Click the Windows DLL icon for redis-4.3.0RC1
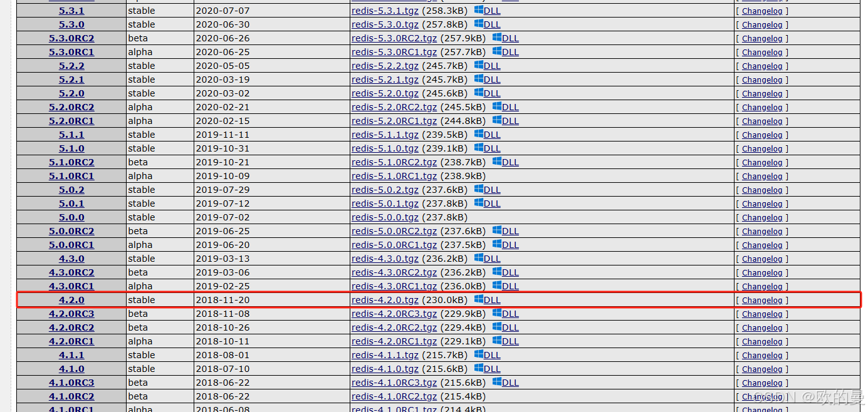 (497, 286)
